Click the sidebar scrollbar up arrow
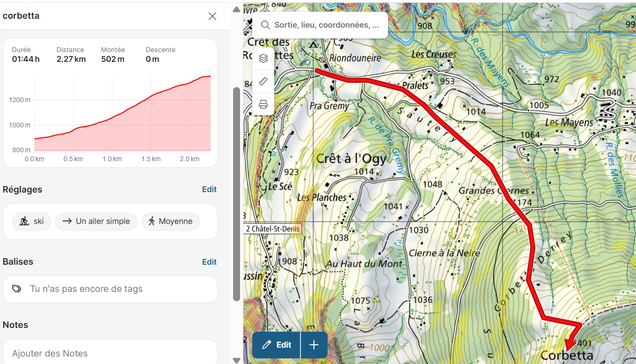The height and width of the screenshot is (364, 636). [x=236, y=10]
